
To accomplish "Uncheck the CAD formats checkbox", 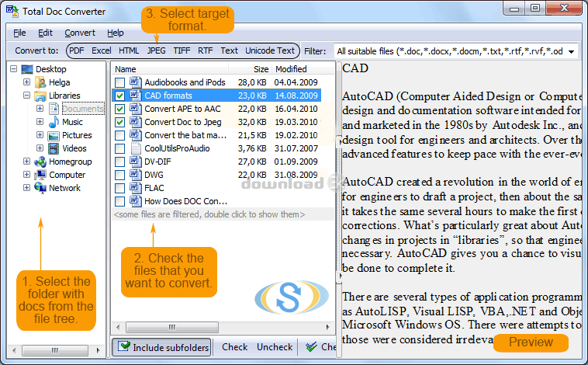I will click(x=120, y=96).
